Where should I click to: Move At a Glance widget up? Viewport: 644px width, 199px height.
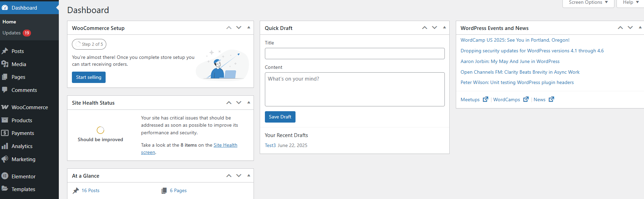click(229, 176)
